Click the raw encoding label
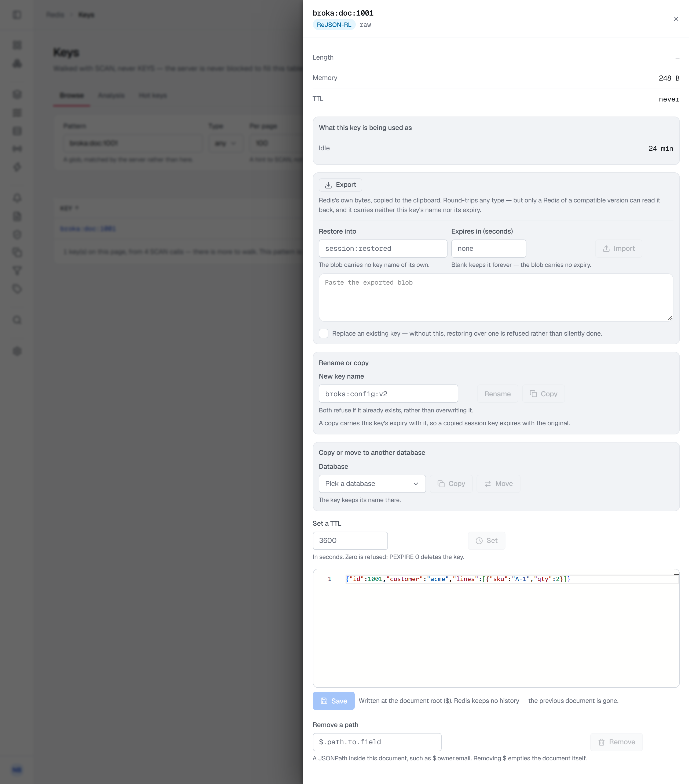The width and height of the screenshot is (689, 784). pos(365,25)
